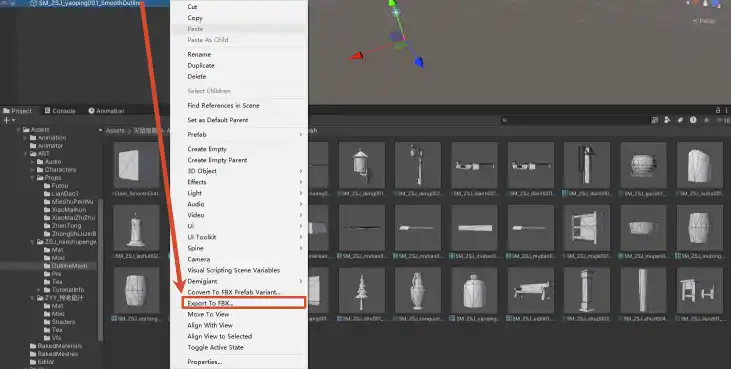731x369 pixels.
Task: Select the BakedMaterials folder
Action: coord(55,346)
